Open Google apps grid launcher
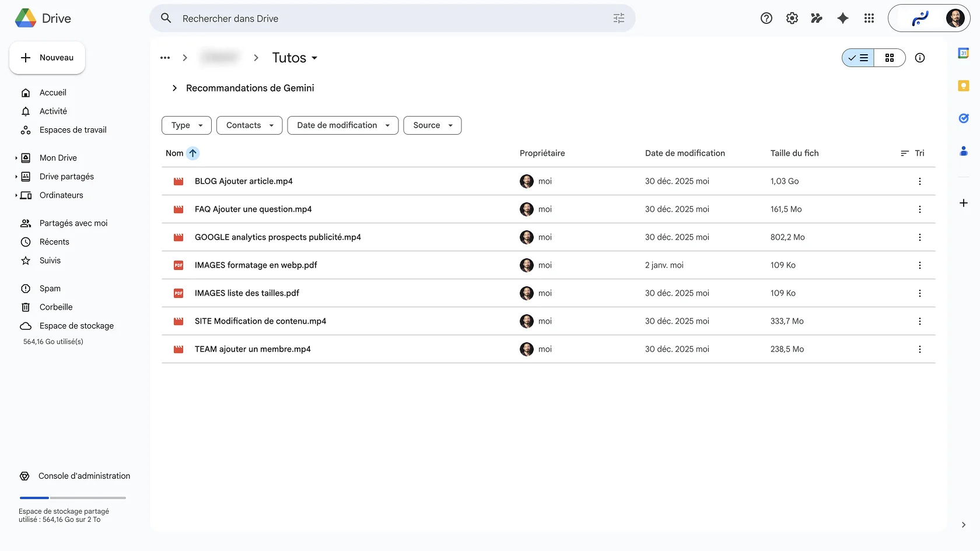 tap(869, 18)
